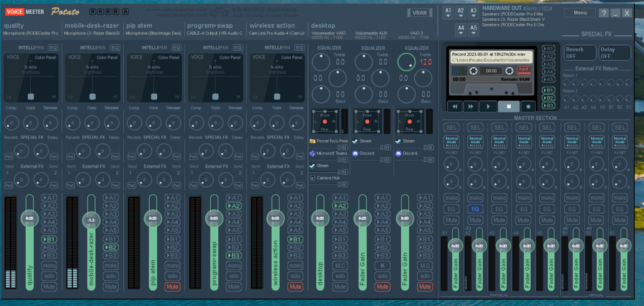Click Discord icon in Voicemeeter AUX strip

(355, 153)
